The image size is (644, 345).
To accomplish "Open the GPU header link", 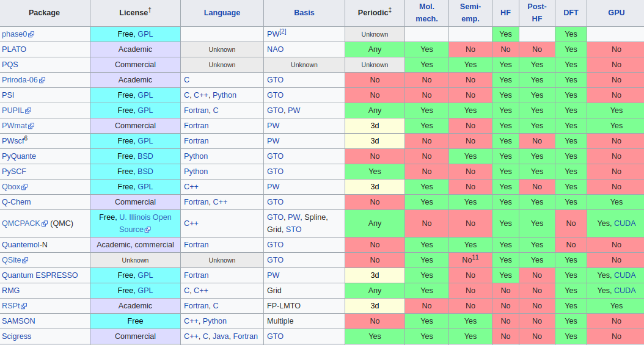I will tap(616, 13).
